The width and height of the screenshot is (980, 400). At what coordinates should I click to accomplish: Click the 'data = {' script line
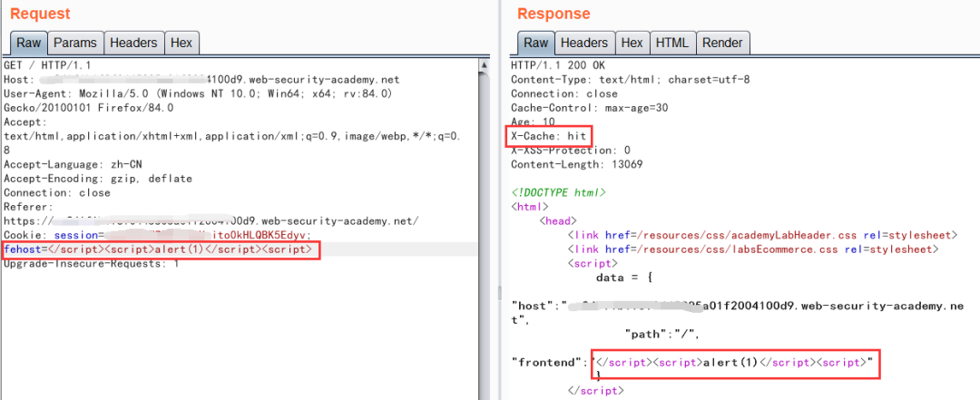[x=624, y=278]
